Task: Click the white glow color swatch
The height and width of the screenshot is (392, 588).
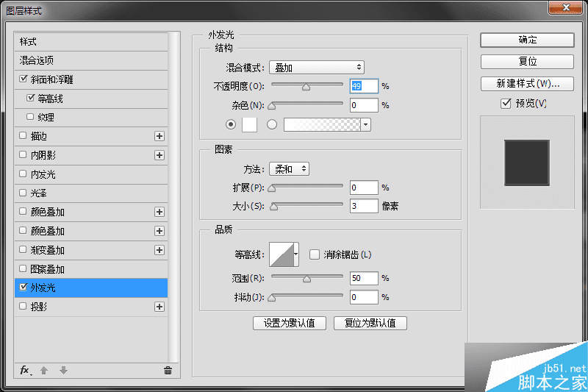Action: pyautogui.click(x=249, y=124)
